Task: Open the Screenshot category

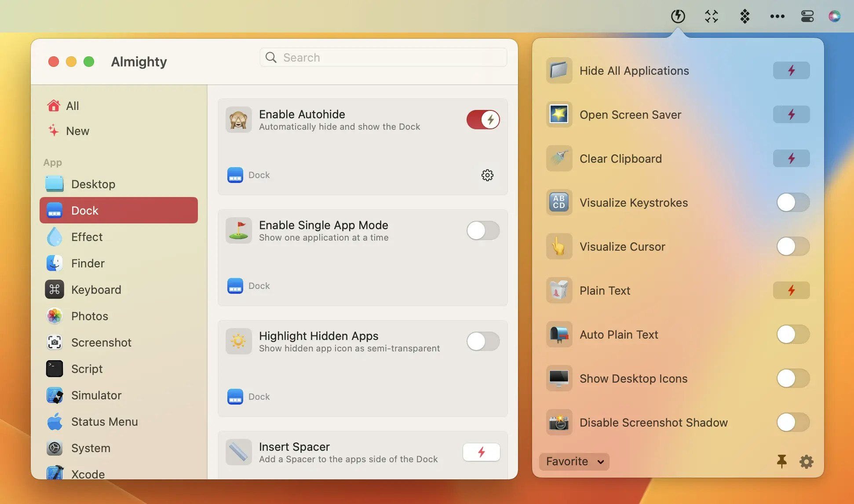Action: pyautogui.click(x=119, y=342)
